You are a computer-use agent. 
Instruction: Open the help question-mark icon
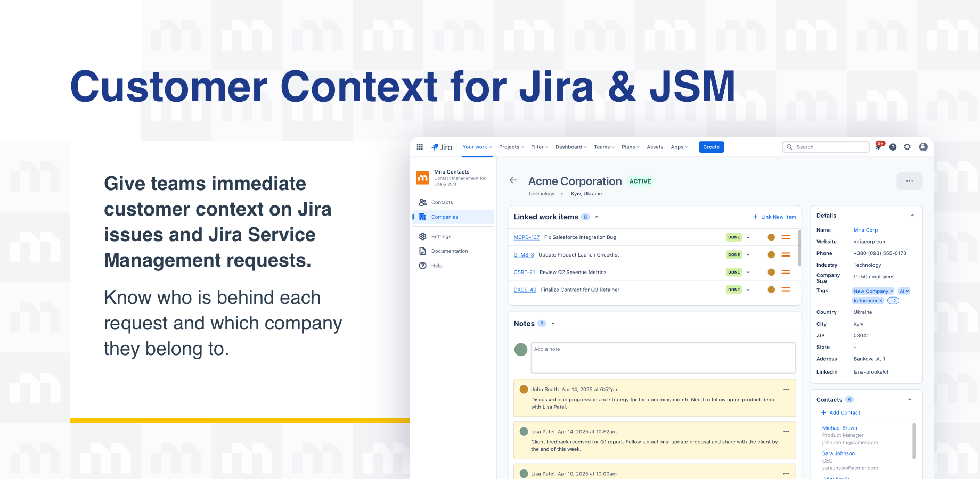point(893,147)
